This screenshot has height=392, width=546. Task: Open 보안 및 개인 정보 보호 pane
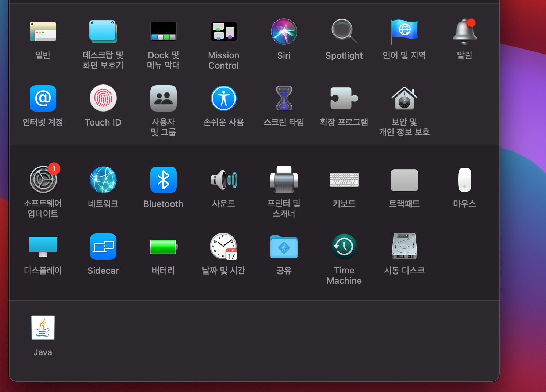tap(405, 98)
